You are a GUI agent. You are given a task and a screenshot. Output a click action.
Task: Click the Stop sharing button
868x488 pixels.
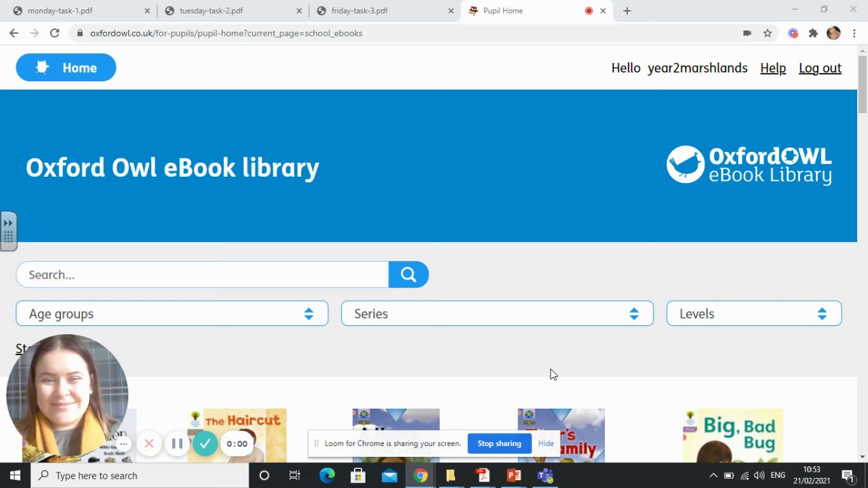pyautogui.click(x=499, y=443)
